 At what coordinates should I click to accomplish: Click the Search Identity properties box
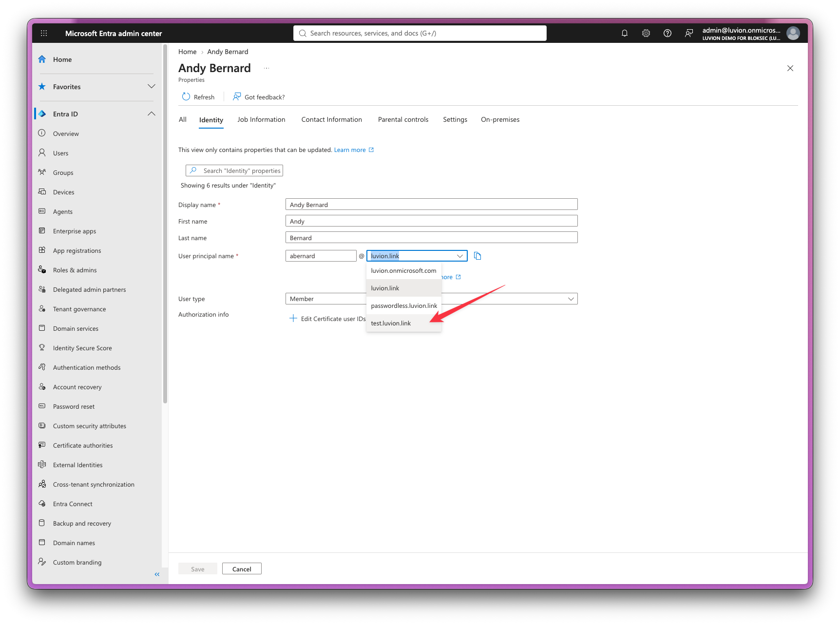(234, 170)
